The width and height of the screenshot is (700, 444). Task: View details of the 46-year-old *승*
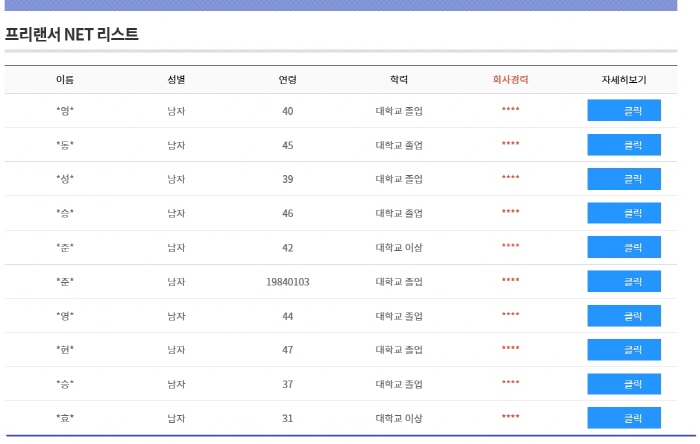coord(623,213)
